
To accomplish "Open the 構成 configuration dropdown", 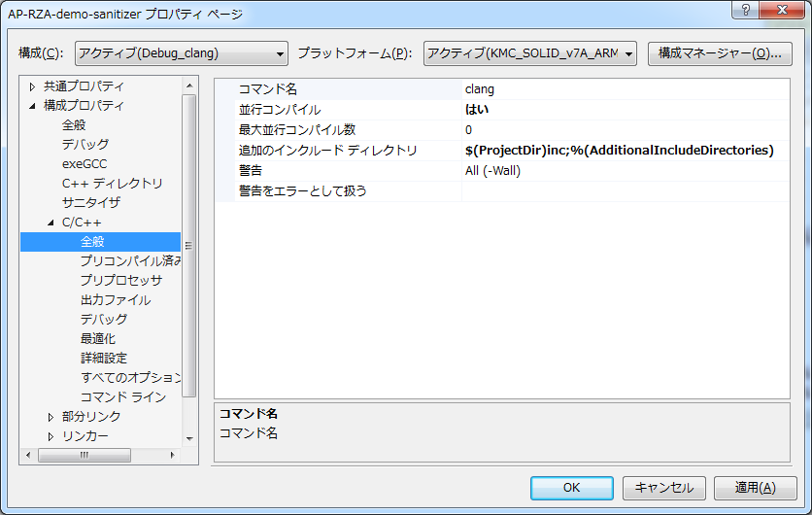I will click(x=182, y=52).
